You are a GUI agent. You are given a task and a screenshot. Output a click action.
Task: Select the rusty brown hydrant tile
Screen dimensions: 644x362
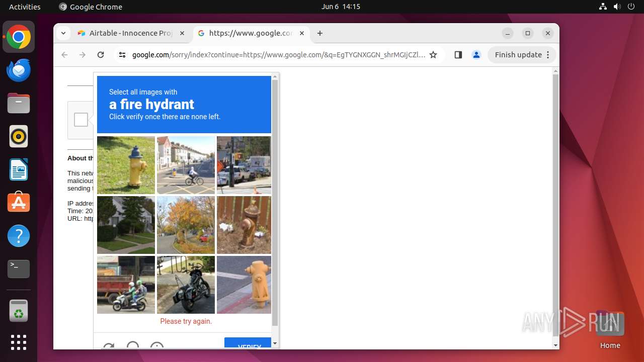244,225
